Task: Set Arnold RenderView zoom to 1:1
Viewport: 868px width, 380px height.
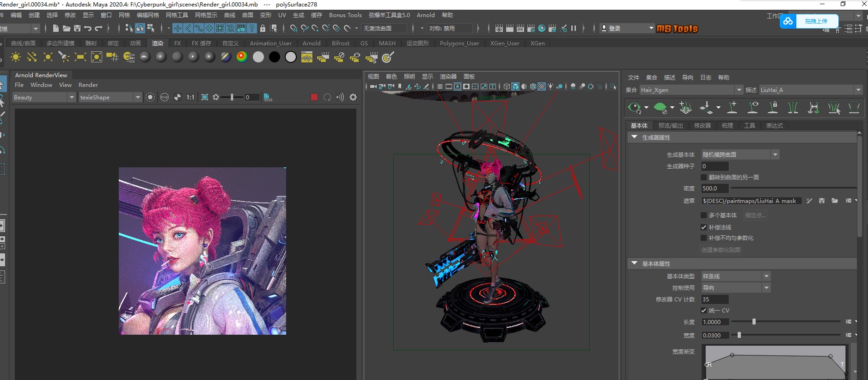Action: click(190, 97)
